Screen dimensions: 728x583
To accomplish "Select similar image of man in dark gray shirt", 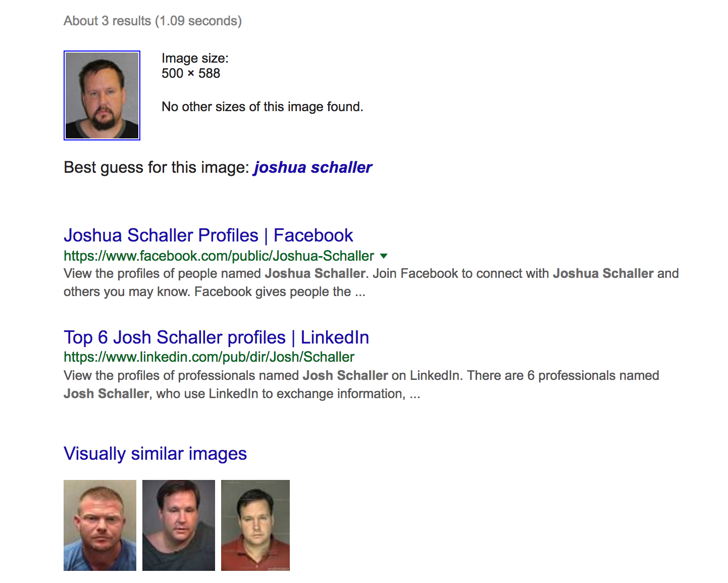I will point(179,525).
